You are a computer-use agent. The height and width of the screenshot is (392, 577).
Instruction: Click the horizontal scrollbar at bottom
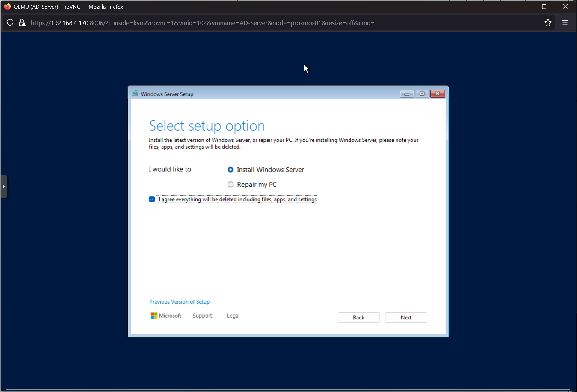[288, 390]
